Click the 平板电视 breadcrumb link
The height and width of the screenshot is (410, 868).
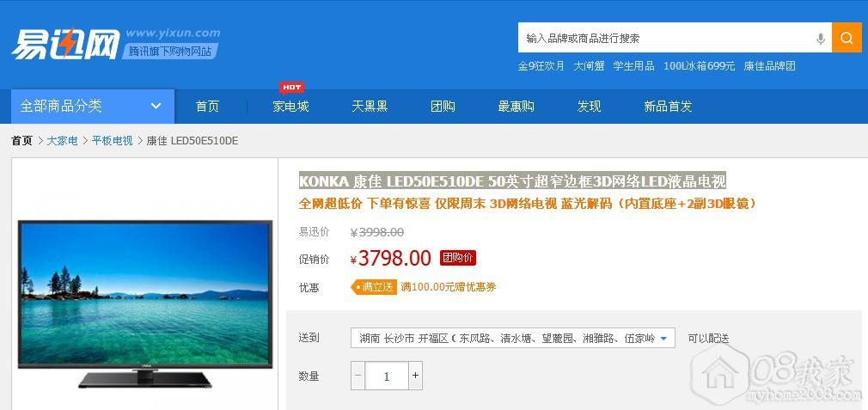tap(113, 141)
